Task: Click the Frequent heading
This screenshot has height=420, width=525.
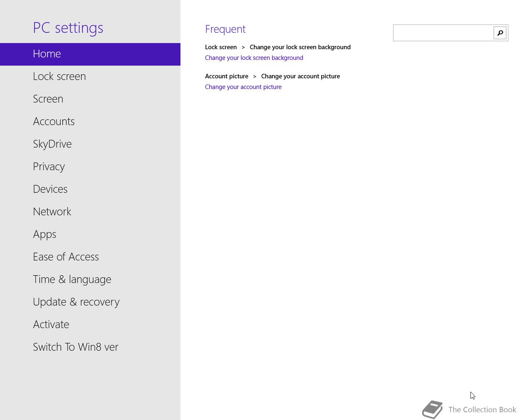Action: (x=225, y=29)
